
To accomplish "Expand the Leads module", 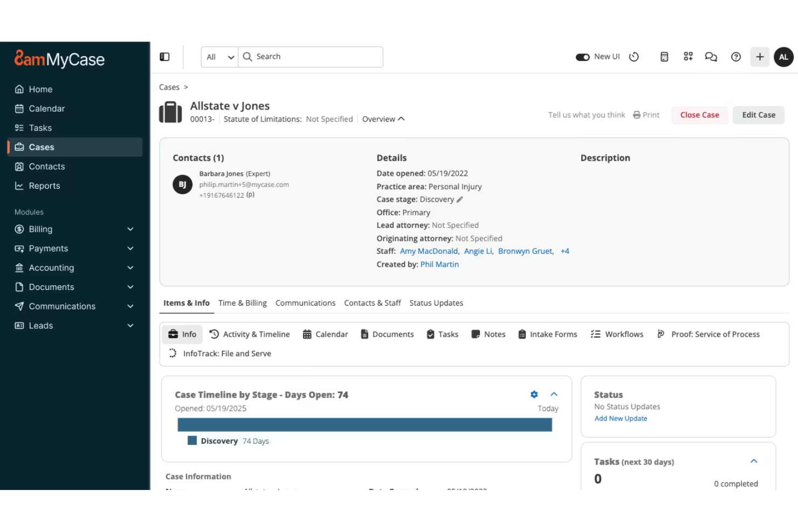I will (x=75, y=326).
